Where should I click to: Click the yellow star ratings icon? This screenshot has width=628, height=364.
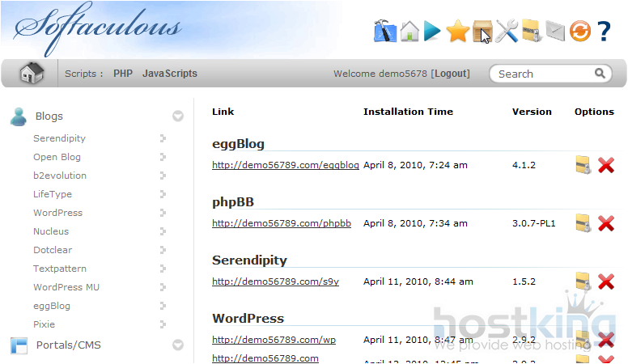pyautogui.click(x=458, y=32)
